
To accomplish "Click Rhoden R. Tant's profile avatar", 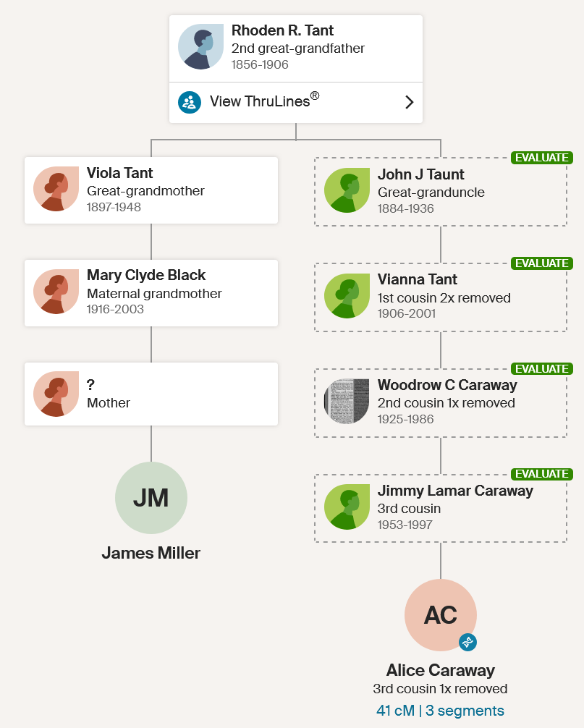I will pos(200,47).
